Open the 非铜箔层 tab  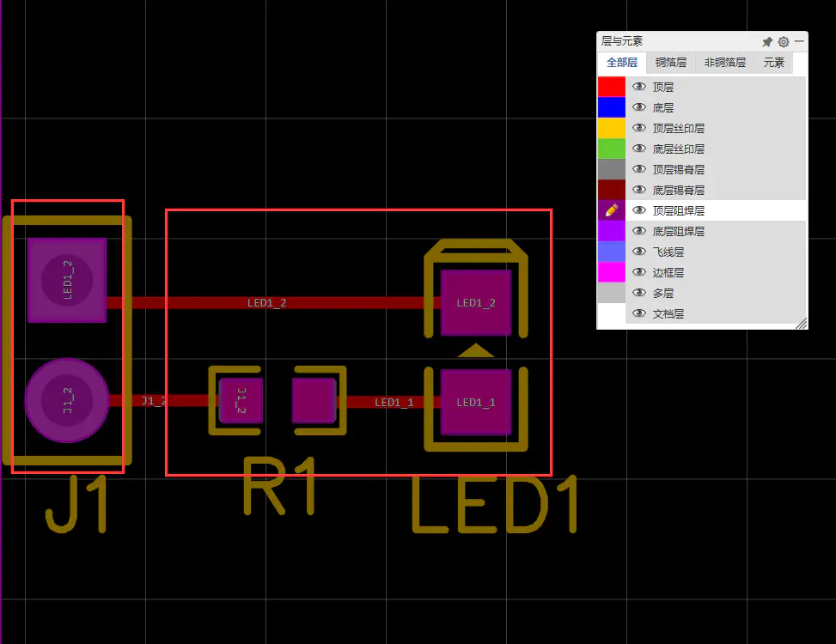tap(724, 63)
